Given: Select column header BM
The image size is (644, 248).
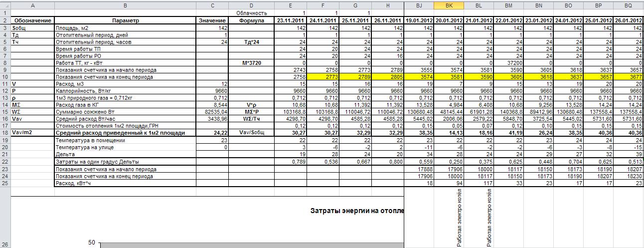Looking at the screenshot, I should coord(508,5).
